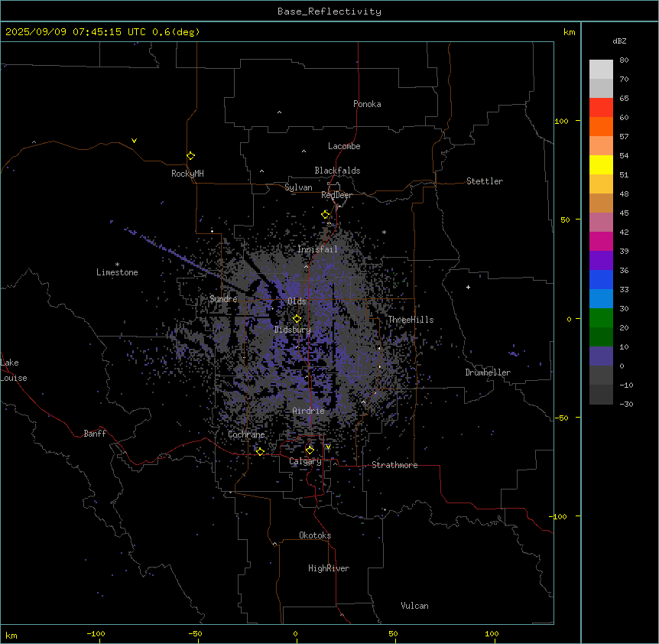Click the yellow V marker east of Calgary

click(328, 447)
